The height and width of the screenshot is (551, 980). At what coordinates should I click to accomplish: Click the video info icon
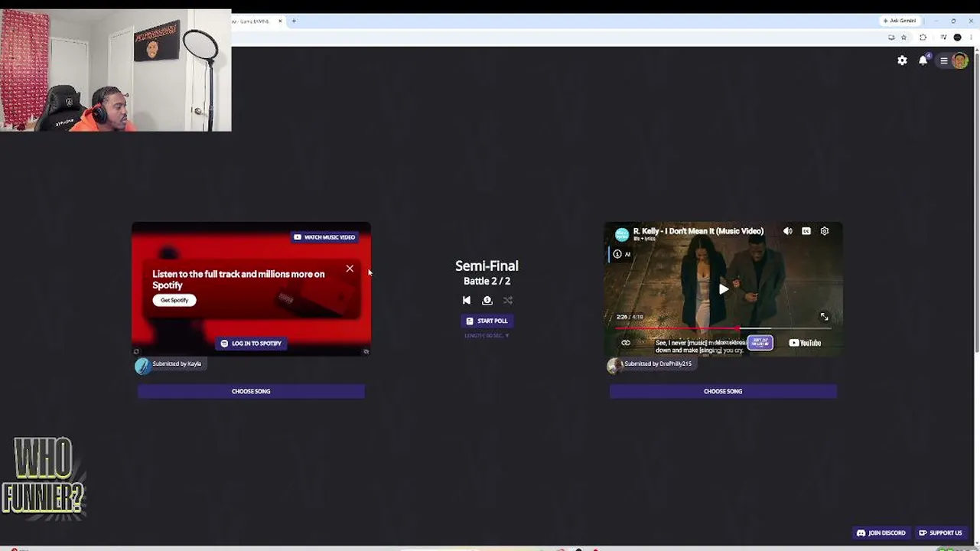pos(617,254)
